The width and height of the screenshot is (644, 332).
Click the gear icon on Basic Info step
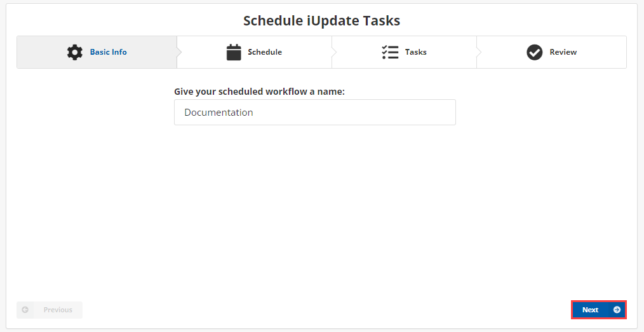75,52
